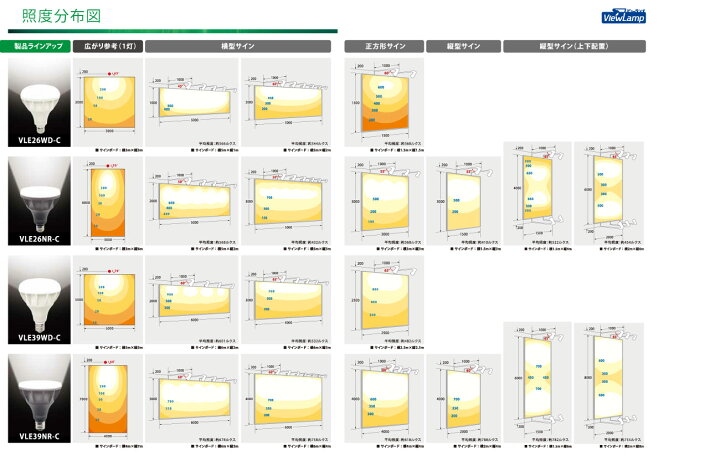Open the VLE26NR-C dark lamp photo
The height and width of the screenshot is (471, 720).
[39, 201]
